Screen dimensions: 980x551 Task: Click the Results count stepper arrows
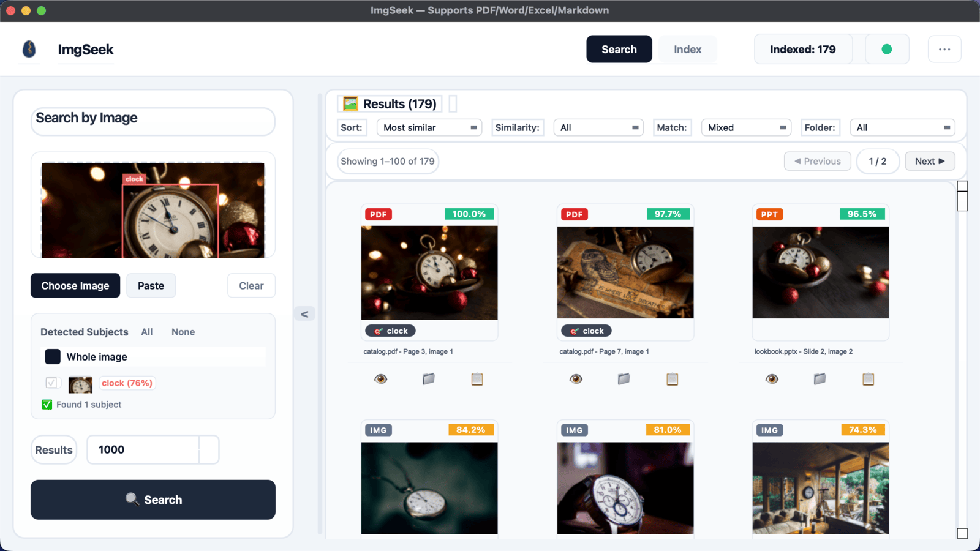(x=209, y=450)
